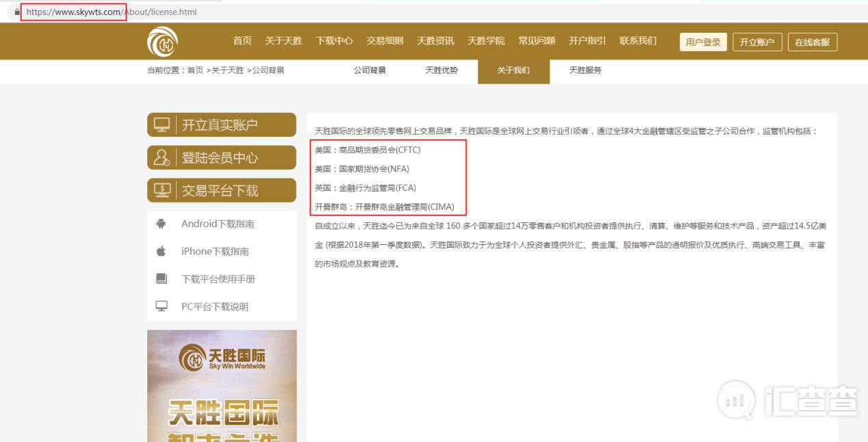Open 交易细则 navigation menu
The height and width of the screenshot is (442, 868).
click(x=385, y=41)
